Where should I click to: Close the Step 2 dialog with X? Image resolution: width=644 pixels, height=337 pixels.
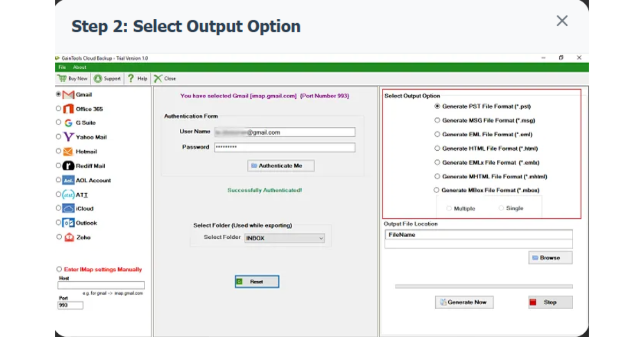562,21
